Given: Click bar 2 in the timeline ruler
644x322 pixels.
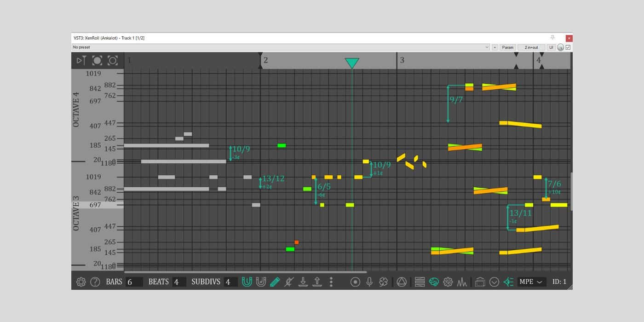Looking at the screenshot, I should pyautogui.click(x=266, y=60).
